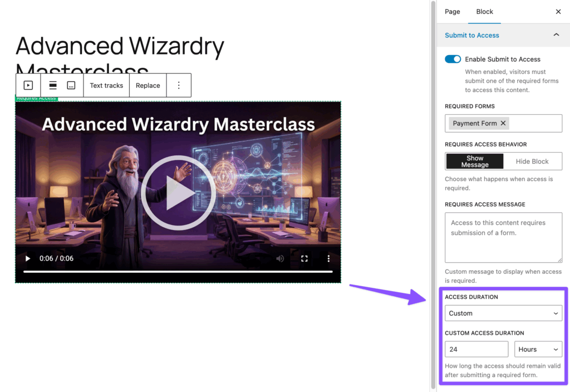570x392 pixels.
Task: Mute the video using the speaker icon
Action: point(280,258)
